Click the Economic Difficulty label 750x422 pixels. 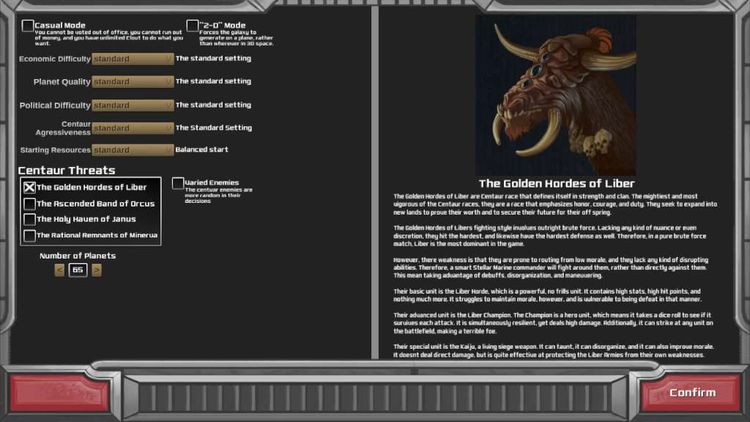coord(55,59)
